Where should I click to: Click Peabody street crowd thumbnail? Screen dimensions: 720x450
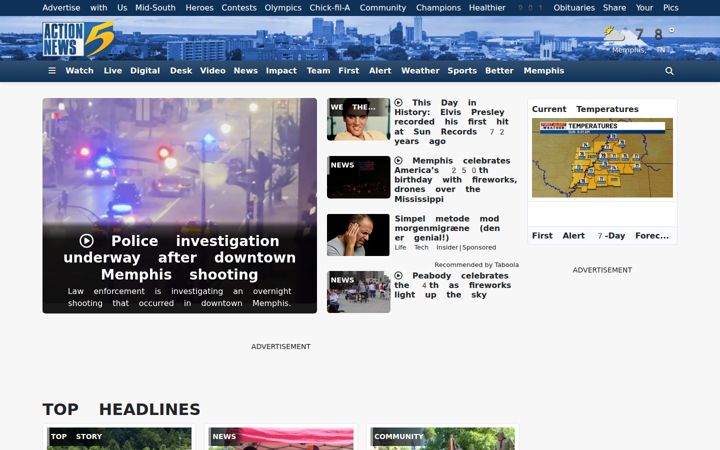point(359,292)
